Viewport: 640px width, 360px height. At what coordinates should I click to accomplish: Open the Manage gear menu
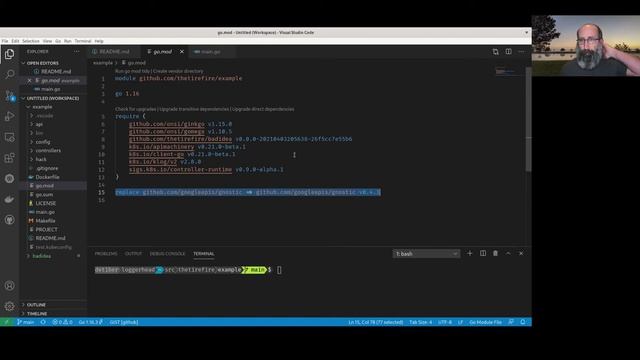[x=9, y=306]
